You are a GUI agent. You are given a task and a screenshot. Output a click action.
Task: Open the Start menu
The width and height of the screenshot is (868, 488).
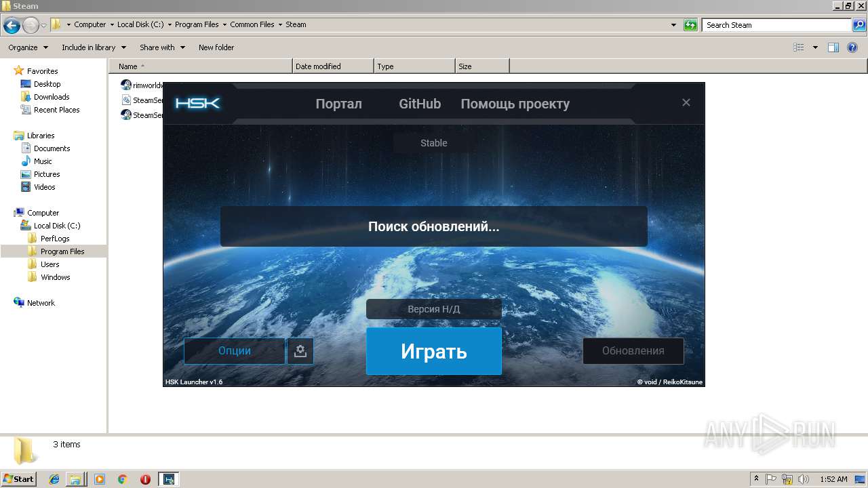[19, 479]
